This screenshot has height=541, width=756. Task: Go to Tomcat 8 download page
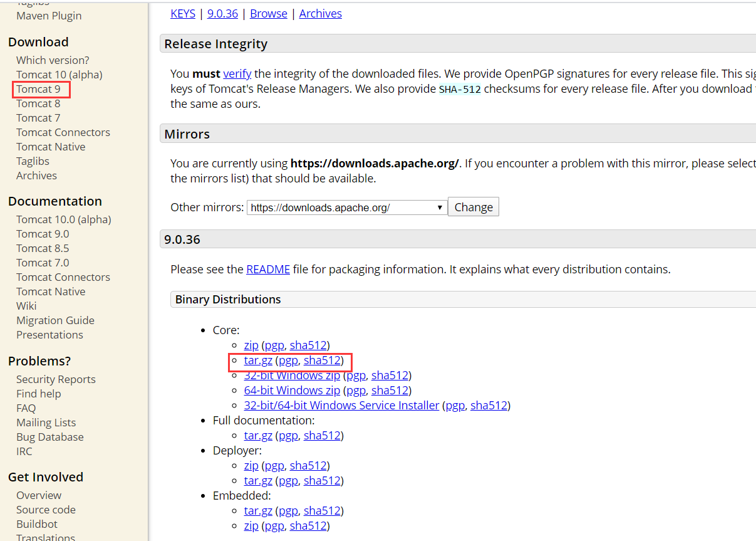tap(38, 103)
